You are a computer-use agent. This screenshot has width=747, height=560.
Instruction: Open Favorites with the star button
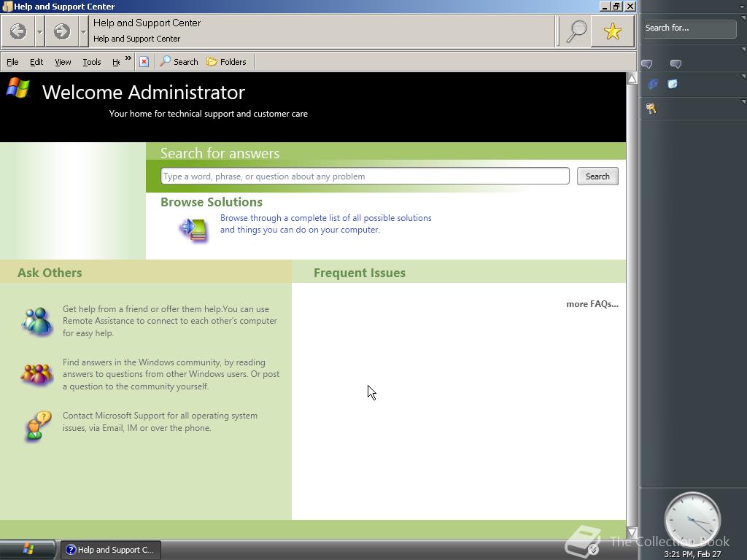coord(613,31)
